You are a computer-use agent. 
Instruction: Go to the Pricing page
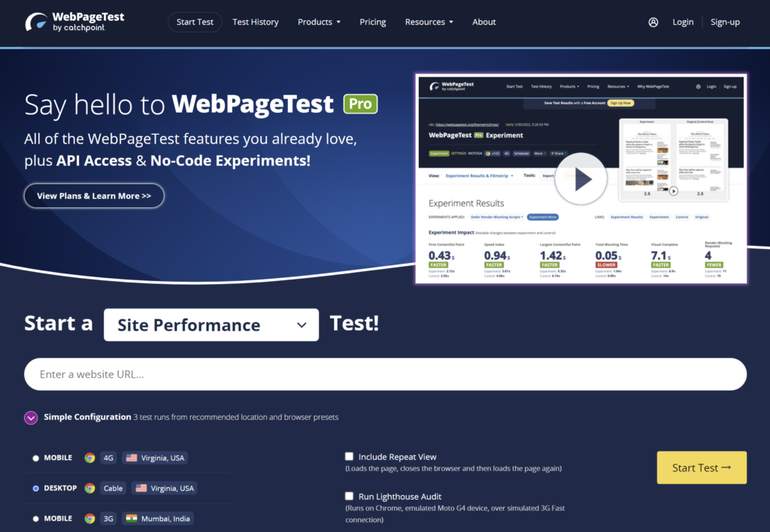373,22
